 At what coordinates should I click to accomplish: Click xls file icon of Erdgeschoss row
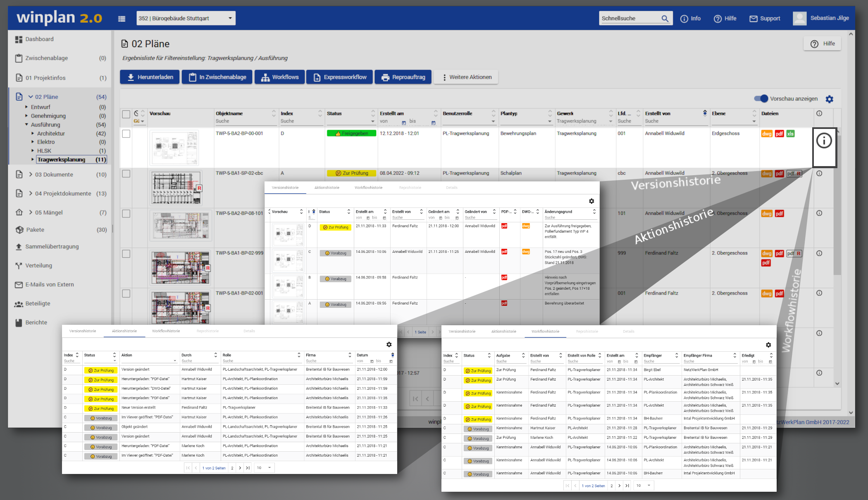coord(790,134)
